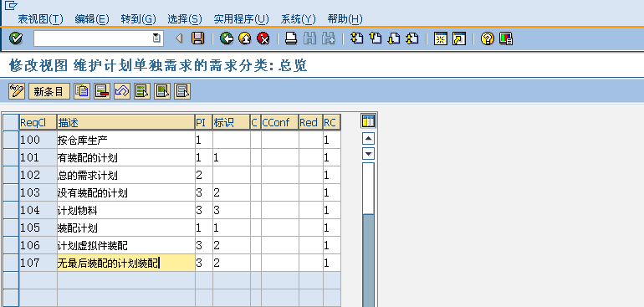The height and width of the screenshot is (307, 644).
Task: Open table column settings icon
Action: pyautogui.click(x=368, y=121)
